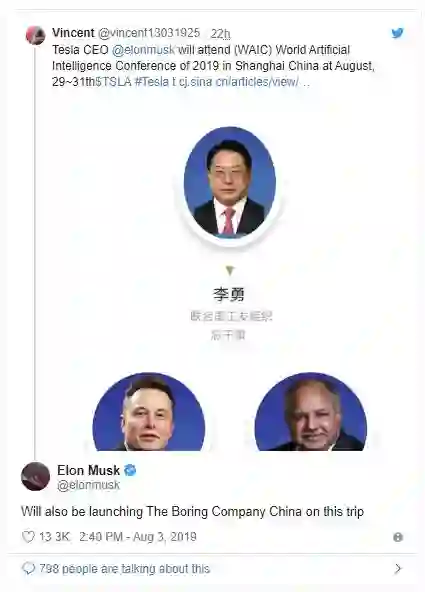View the Elon Musk portrait in attached image
This screenshot has height=592, width=425.
[149, 412]
